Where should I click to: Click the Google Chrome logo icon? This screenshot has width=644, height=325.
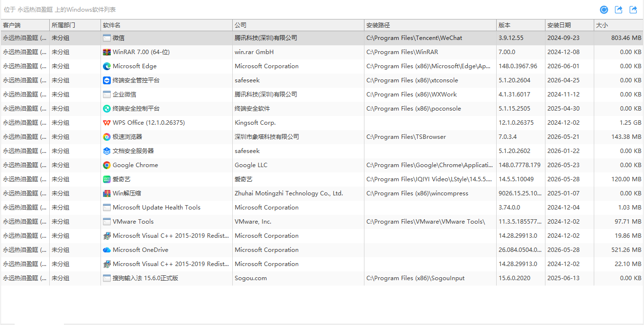pos(107,165)
